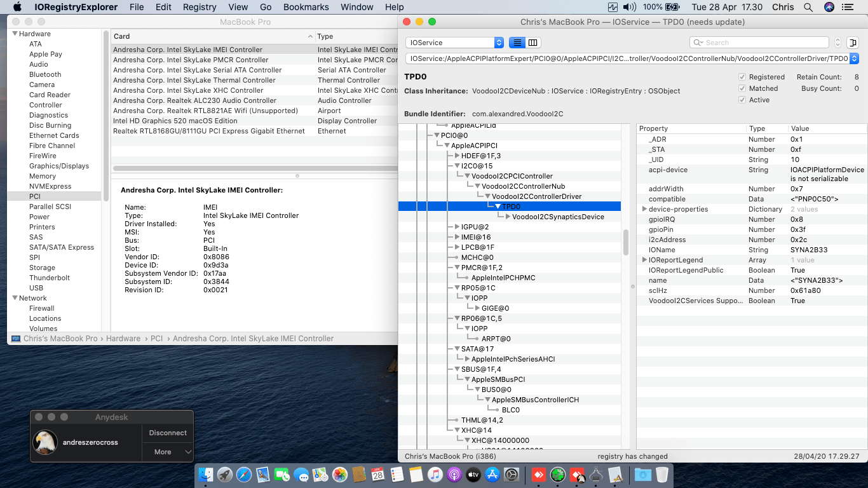Open Messages app in the dock
The width and height of the screenshot is (868, 488).
(301, 474)
